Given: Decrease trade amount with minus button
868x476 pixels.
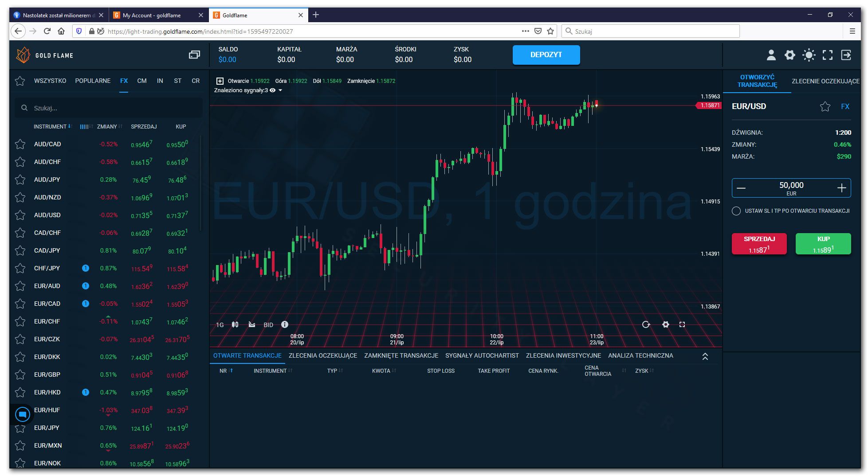Looking at the screenshot, I should click(x=741, y=188).
